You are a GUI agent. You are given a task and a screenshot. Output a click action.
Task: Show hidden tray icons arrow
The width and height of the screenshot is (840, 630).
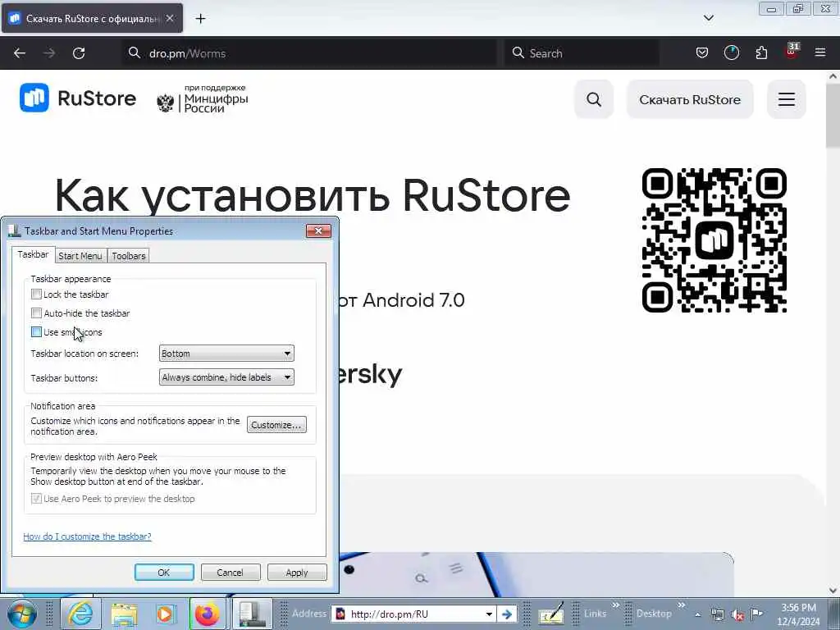point(697,614)
